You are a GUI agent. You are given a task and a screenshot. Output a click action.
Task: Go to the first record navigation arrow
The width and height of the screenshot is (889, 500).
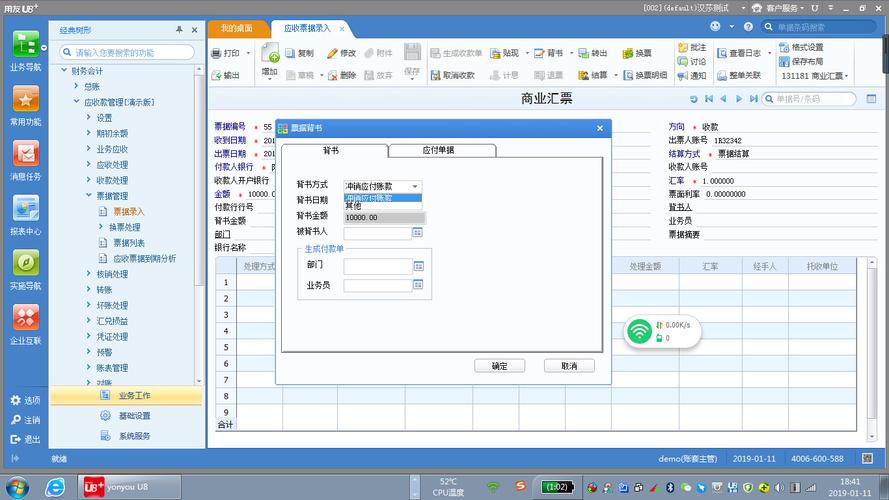pyautogui.click(x=709, y=99)
